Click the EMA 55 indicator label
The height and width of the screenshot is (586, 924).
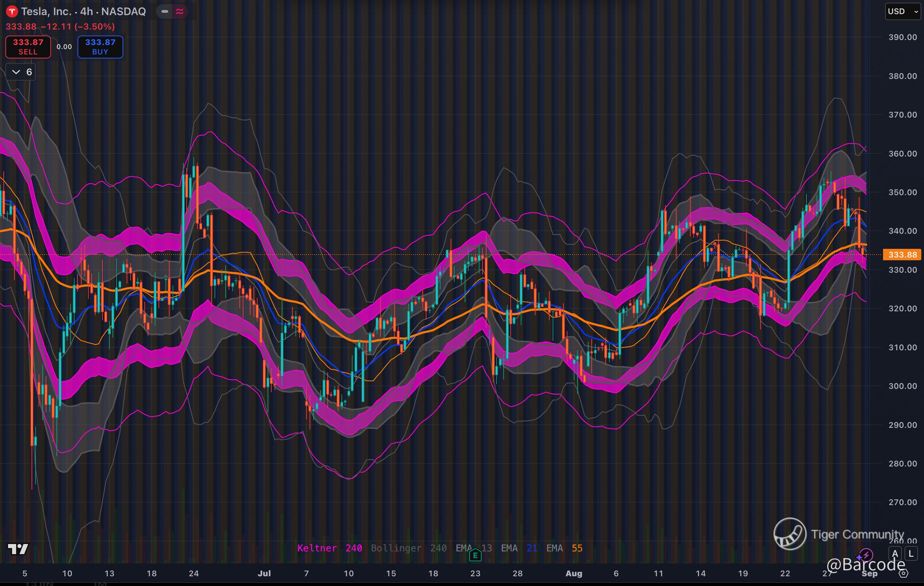[564, 548]
